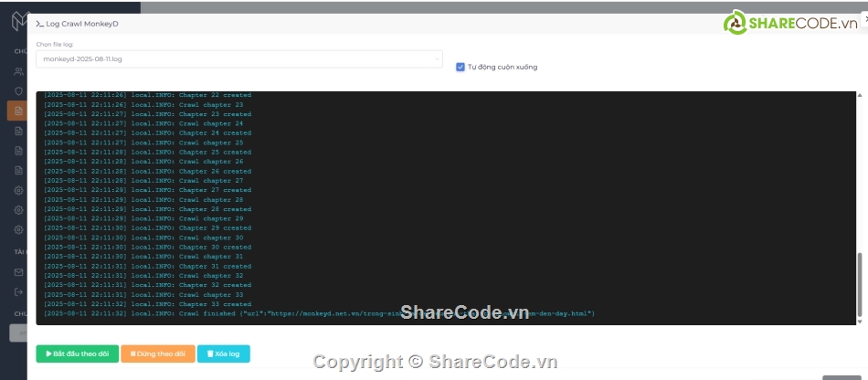Open the mail envelope icon in the sidebar

[19, 272]
